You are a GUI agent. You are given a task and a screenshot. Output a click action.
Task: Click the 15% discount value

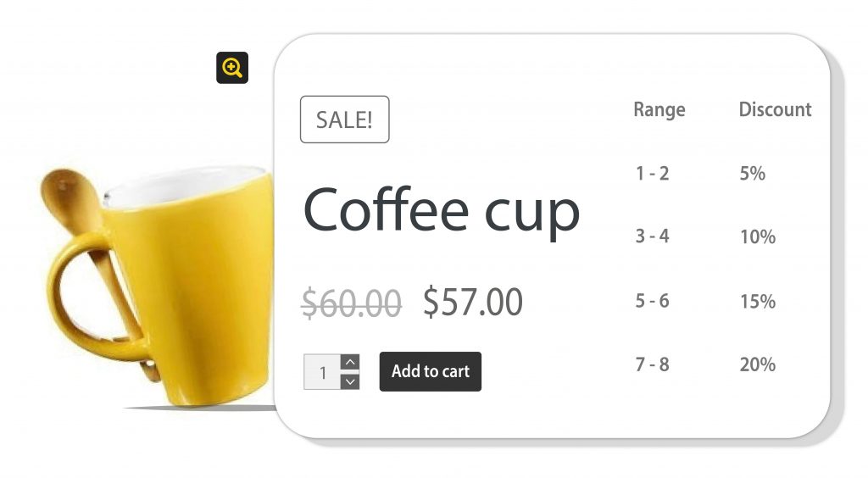[757, 302]
